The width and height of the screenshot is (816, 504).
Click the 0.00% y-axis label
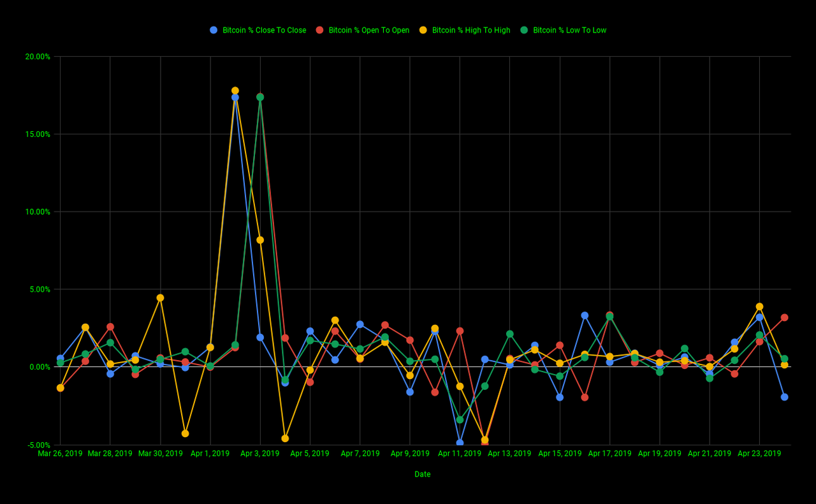pos(40,367)
